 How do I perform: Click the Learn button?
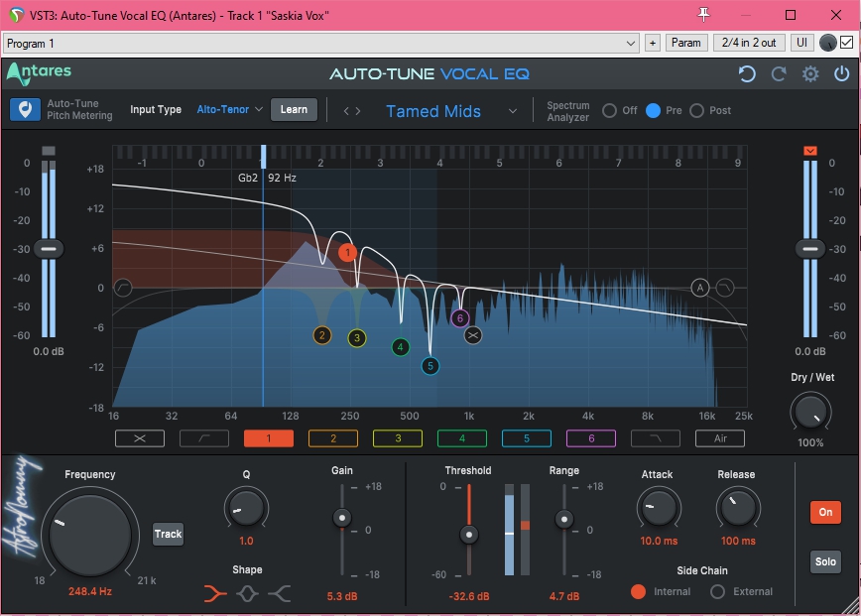(294, 109)
